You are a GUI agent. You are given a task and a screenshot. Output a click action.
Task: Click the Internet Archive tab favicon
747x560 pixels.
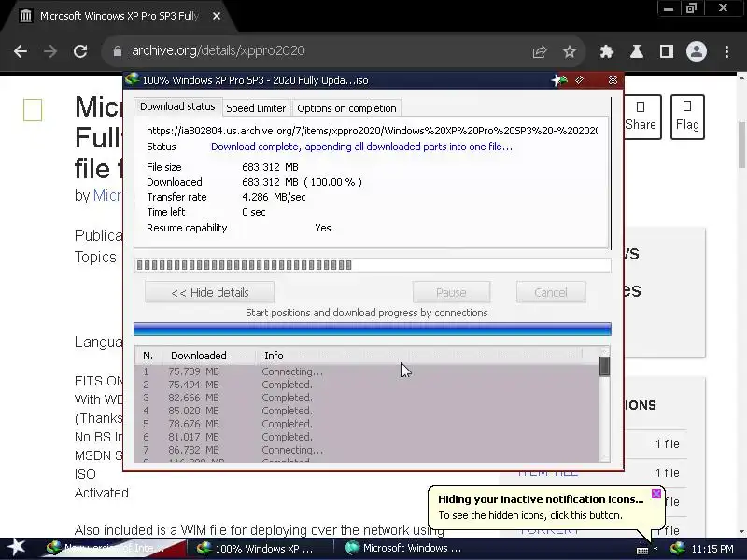[26, 16]
